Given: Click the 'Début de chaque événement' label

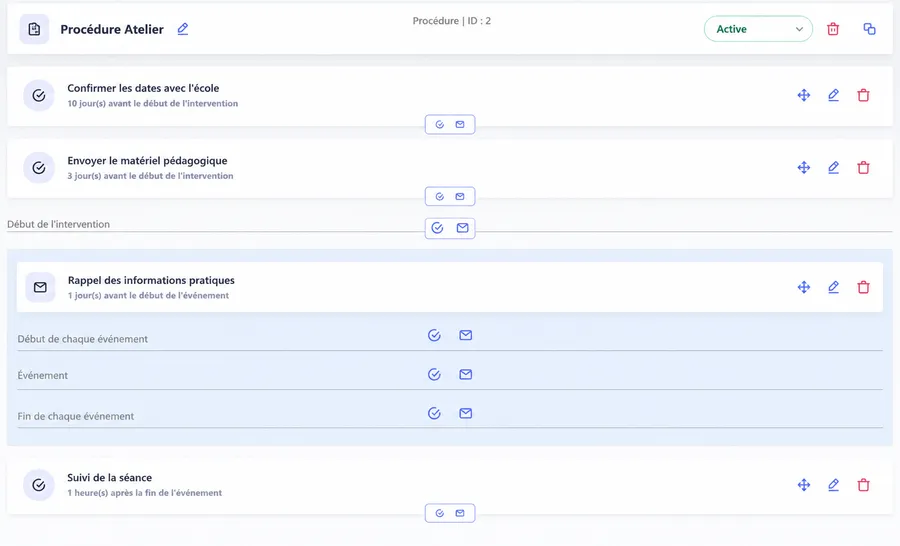Looking at the screenshot, I should tap(83, 339).
